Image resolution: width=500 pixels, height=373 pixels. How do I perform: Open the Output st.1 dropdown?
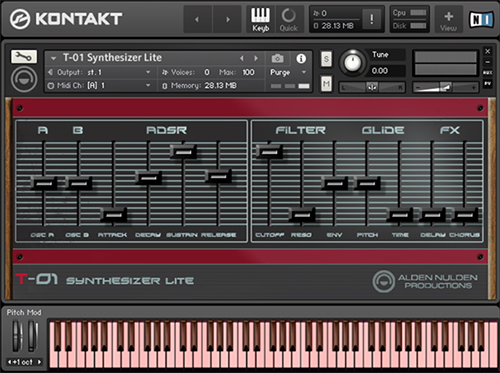(x=100, y=72)
